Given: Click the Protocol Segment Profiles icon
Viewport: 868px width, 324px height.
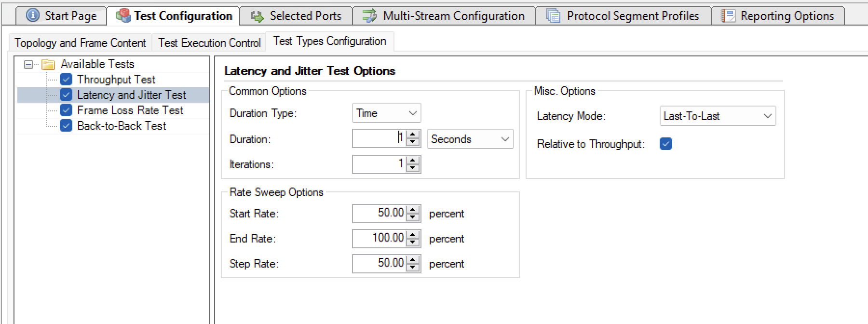Looking at the screenshot, I should [x=553, y=16].
